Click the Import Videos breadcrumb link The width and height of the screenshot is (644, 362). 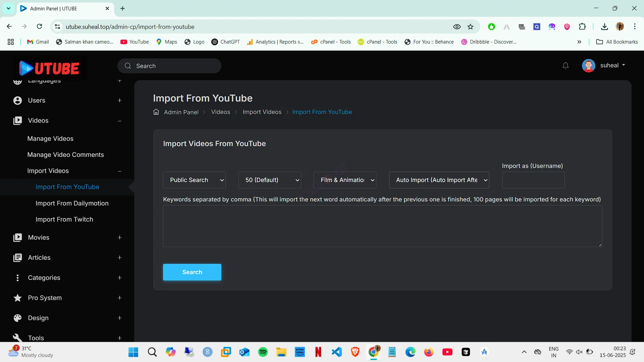click(262, 112)
